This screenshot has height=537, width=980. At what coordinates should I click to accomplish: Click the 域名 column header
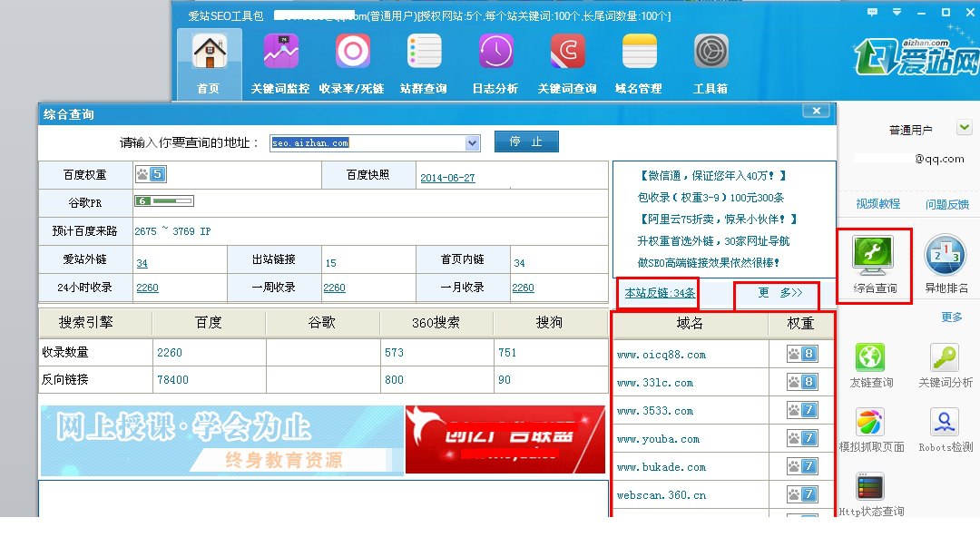click(690, 324)
